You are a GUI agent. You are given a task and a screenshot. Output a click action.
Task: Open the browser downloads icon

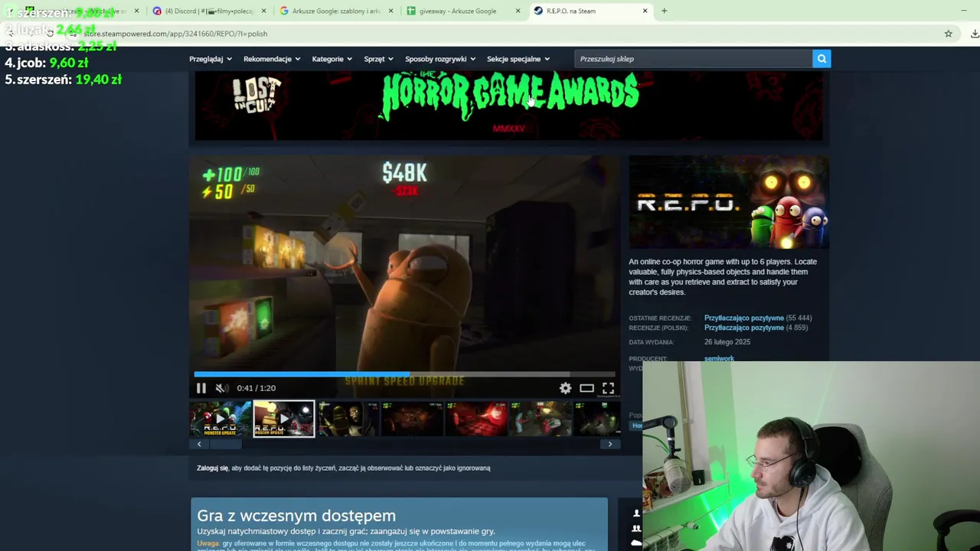coord(974,34)
